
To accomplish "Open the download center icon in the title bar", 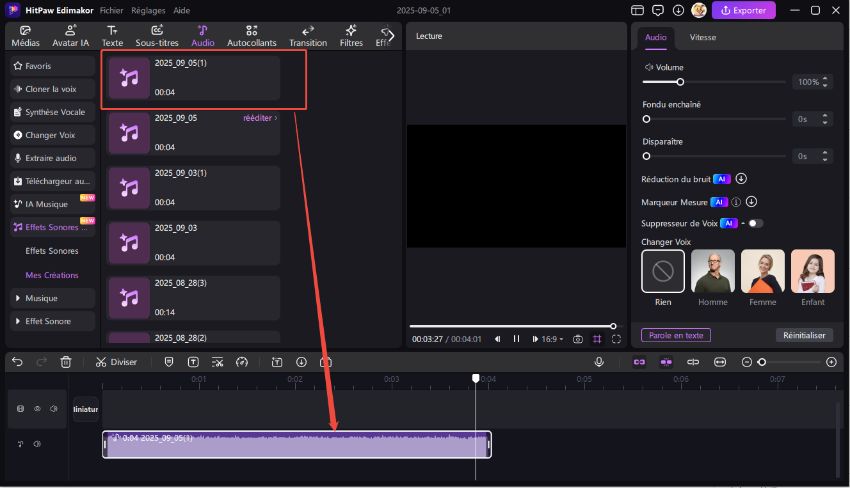I will click(678, 10).
